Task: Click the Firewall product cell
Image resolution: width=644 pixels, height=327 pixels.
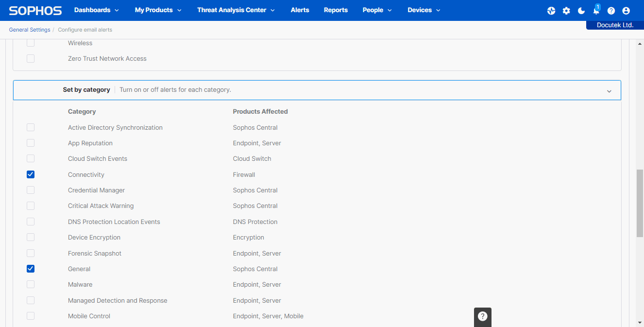Action: click(x=244, y=174)
